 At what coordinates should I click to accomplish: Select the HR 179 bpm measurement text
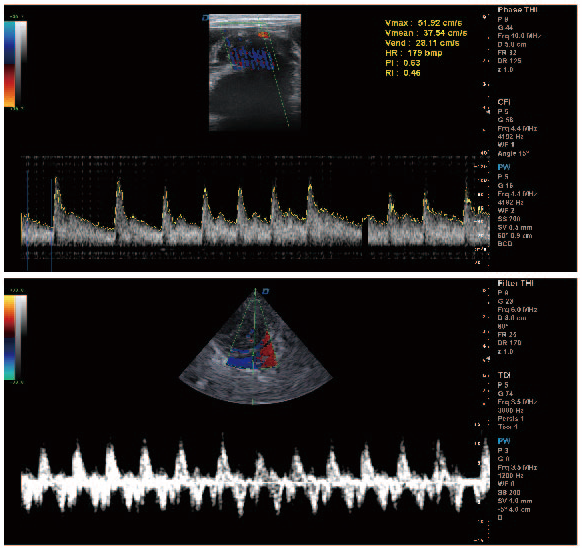(x=413, y=53)
